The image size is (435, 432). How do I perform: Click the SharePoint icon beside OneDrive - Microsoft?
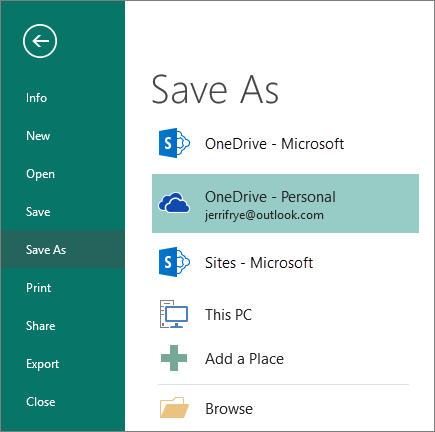(x=174, y=143)
